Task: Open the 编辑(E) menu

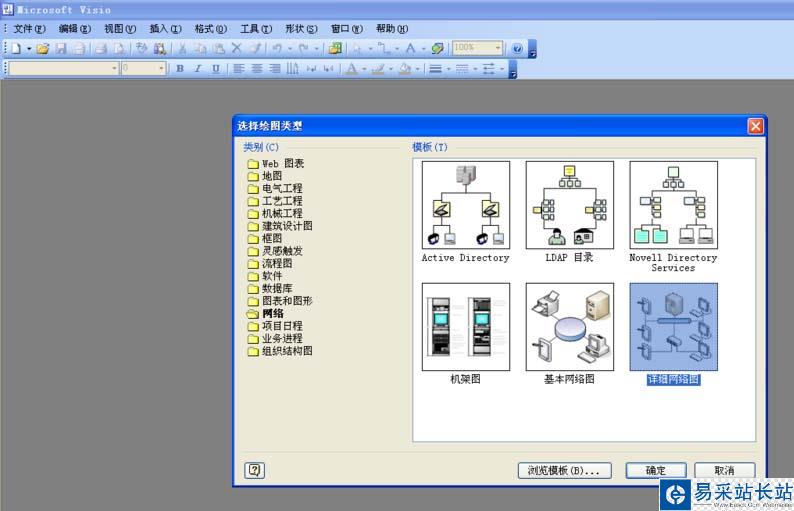Action: [x=74, y=29]
